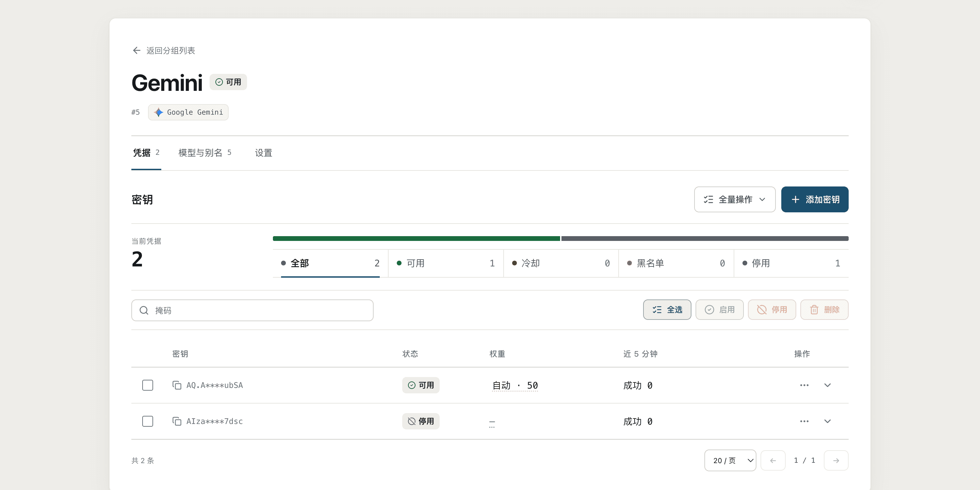Viewport: 980px width, 490px height.
Task: Click the 全选 button
Action: [667, 310]
